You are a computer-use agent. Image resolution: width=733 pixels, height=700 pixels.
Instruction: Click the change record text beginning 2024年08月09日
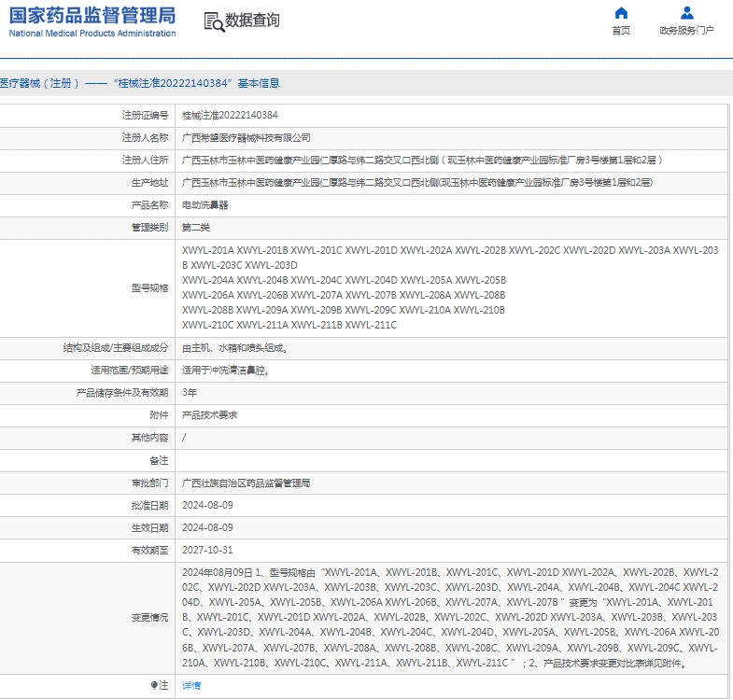click(x=451, y=618)
